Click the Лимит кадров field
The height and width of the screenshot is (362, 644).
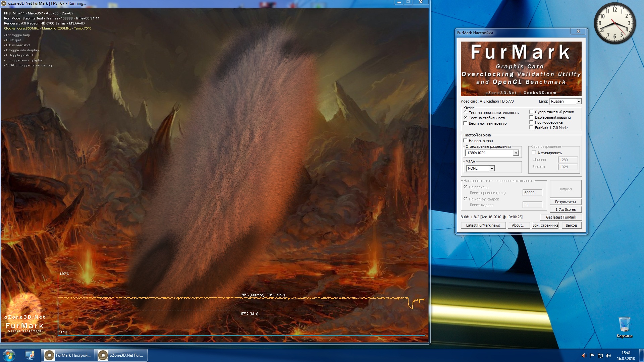(532, 205)
